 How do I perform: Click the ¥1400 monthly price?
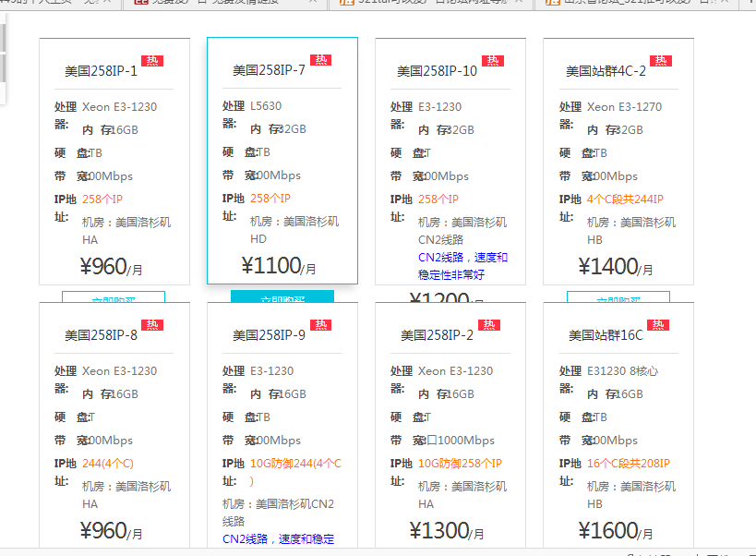(615, 267)
